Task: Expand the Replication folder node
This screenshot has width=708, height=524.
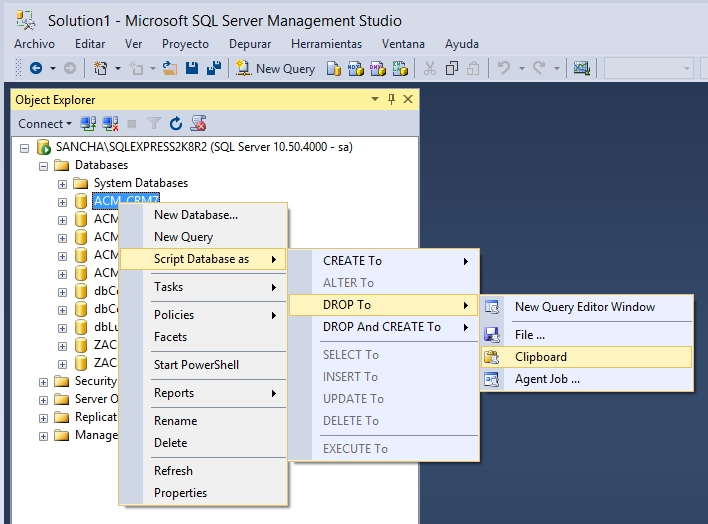Action: 43,418
